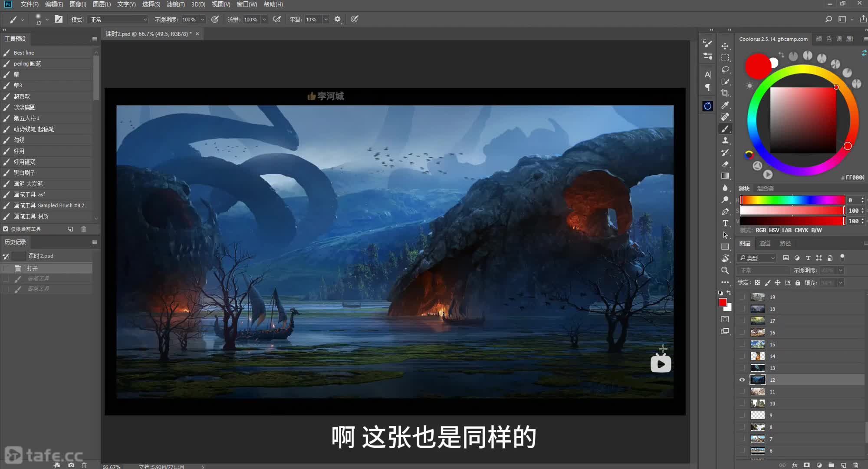Select the Rectangle shape tool
This screenshot has width=868, height=469.
[x=725, y=247]
